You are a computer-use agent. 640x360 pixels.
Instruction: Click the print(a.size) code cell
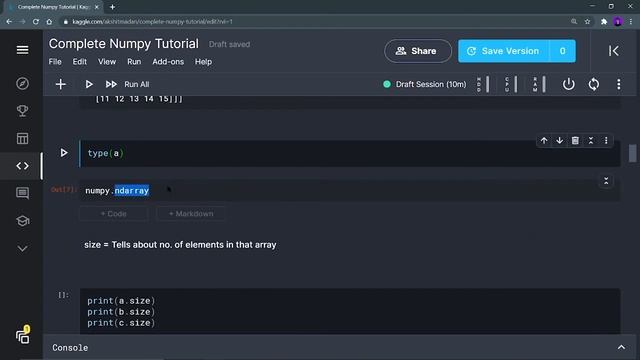tap(350, 311)
